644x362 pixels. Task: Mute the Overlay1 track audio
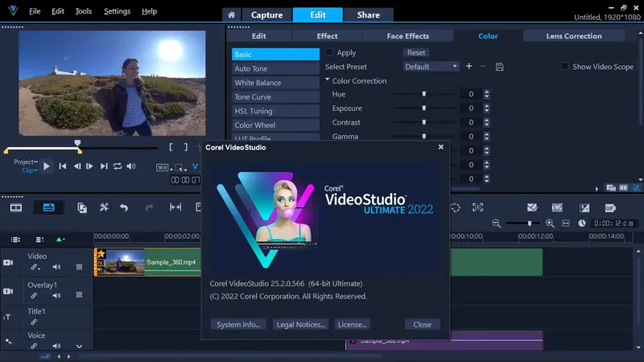point(56,295)
